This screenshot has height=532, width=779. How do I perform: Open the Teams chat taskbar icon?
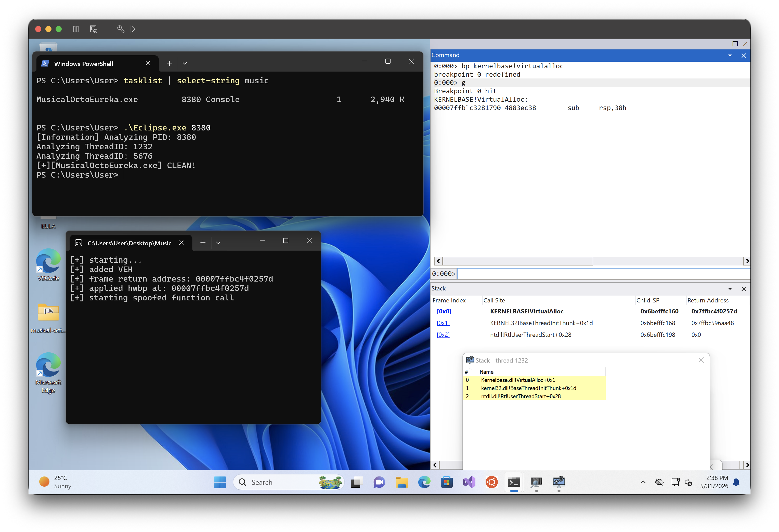click(379, 482)
